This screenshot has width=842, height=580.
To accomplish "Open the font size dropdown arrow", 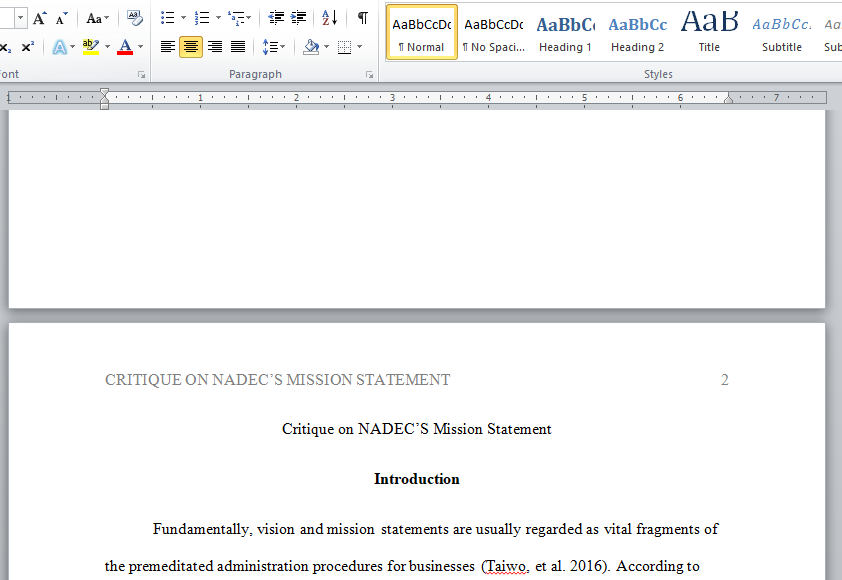I will [20, 18].
